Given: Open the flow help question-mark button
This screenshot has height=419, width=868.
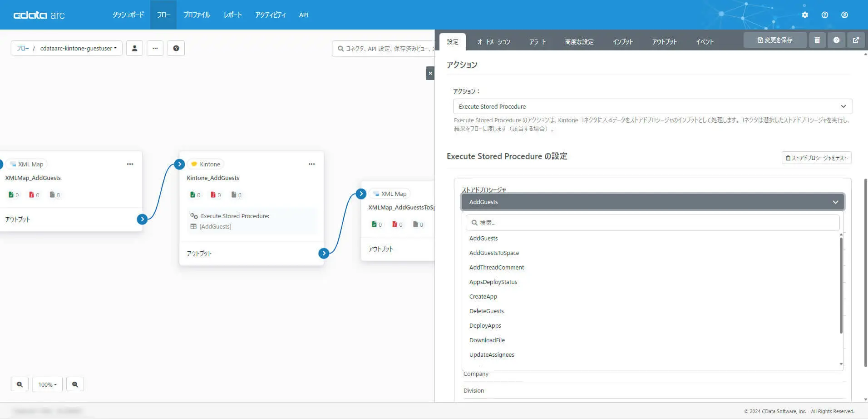Looking at the screenshot, I should (x=176, y=48).
